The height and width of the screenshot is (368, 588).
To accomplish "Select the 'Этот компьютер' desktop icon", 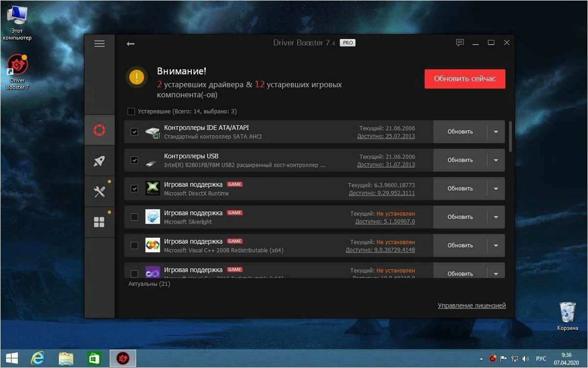I will 17,23.
